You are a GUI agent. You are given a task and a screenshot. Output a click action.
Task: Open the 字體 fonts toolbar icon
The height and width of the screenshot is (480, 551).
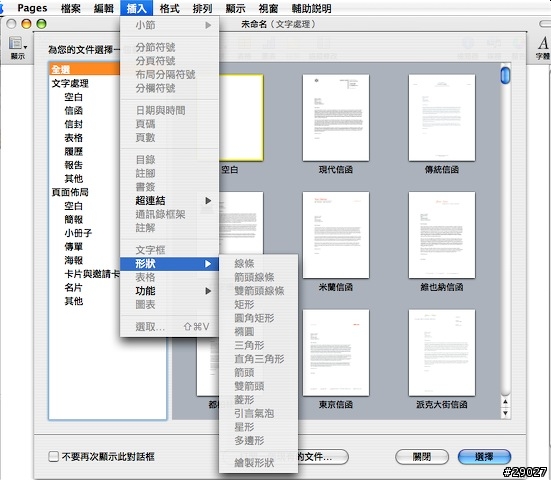(543, 48)
